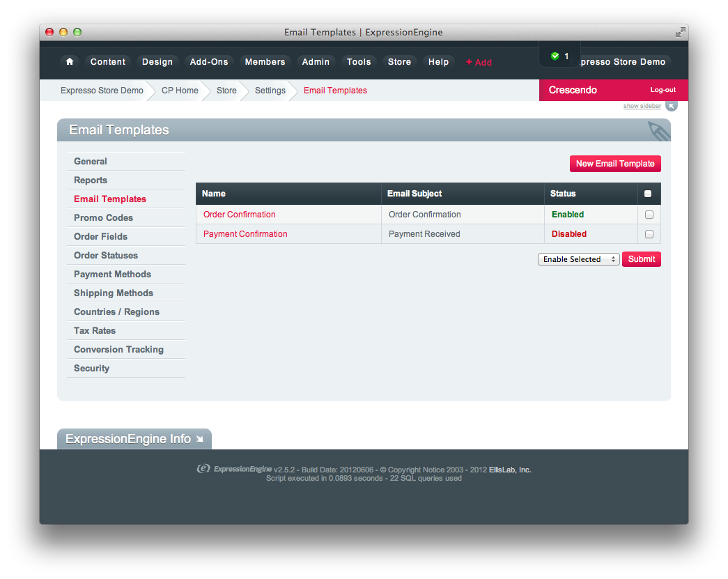728x579 pixels.
Task: Select Tax Rates in settings sidebar
Action: click(x=126, y=330)
